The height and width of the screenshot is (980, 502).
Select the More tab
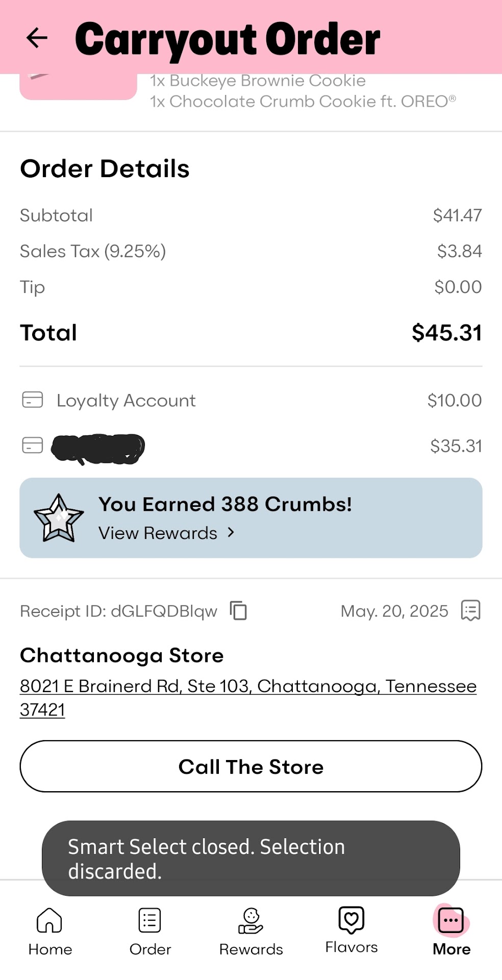tap(451, 931)
